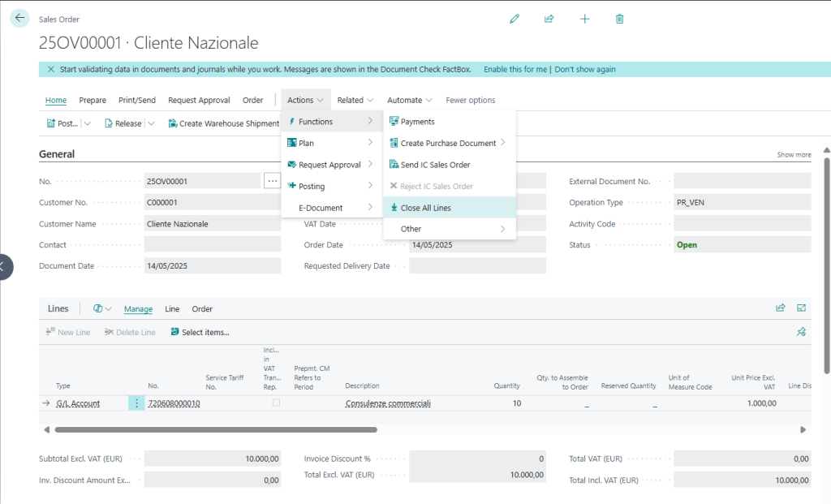831x504 pixels.
Task: Switch to the Prepare tab
Action: (x=93, y=101)
